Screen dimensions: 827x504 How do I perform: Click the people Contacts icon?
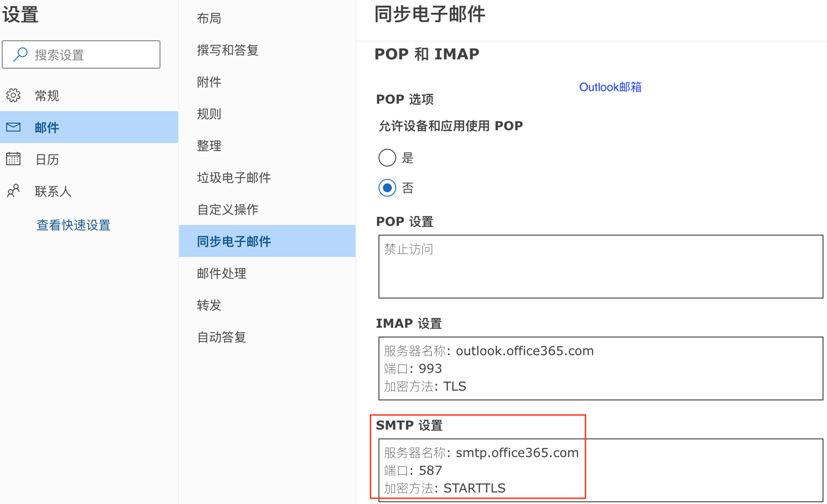(x=13, y=191)
